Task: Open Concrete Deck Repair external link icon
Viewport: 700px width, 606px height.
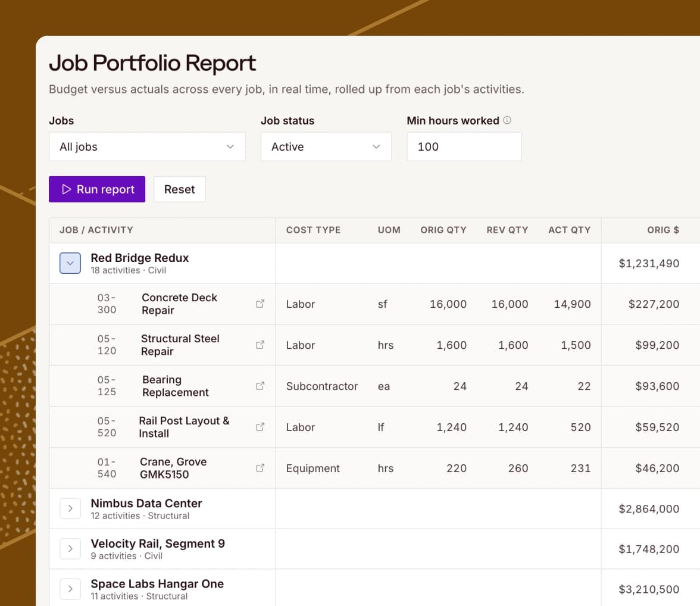Action: 260,304
